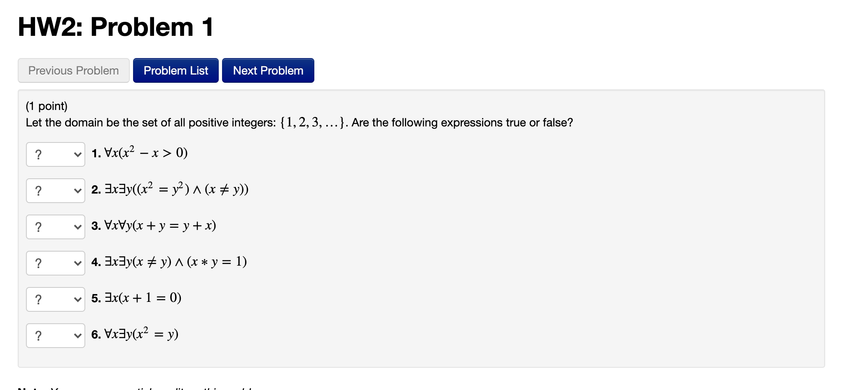This screenshot has width=868, height=390.
Task: Select the question mark in question 5's box
Action: click(x=38, y=299)
